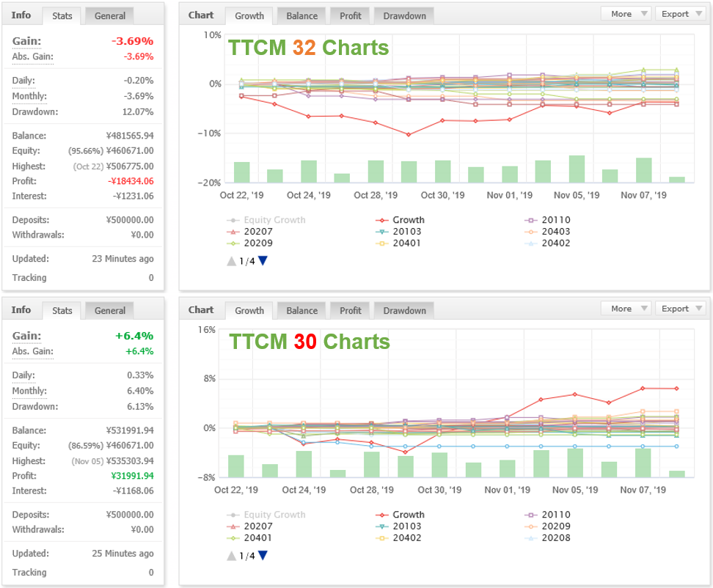Click bottom panel highest value ¥535303.94
713x588 pixels.
130,460
